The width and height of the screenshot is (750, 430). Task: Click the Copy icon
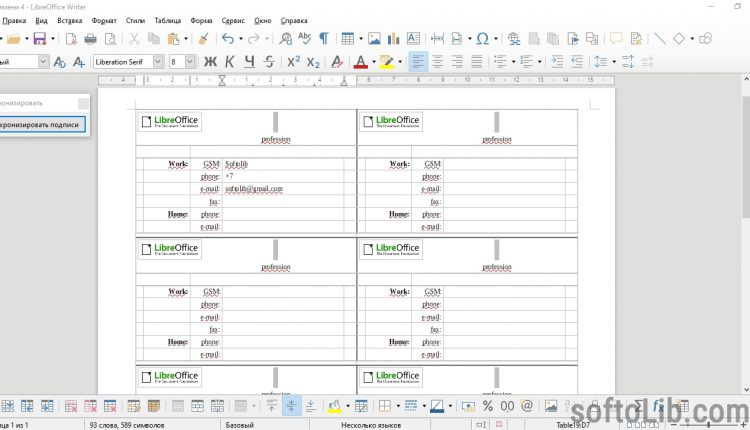[154, 39]
